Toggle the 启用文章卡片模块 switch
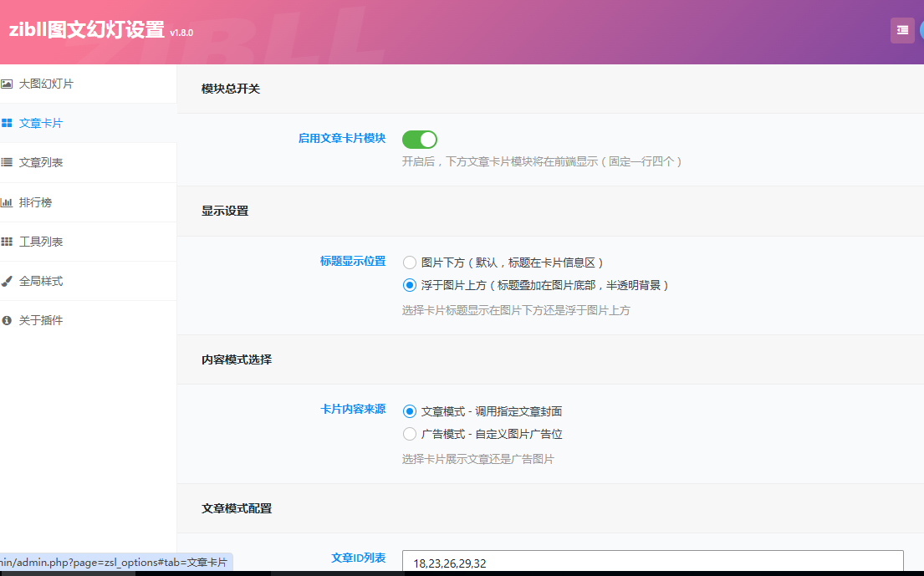The image size is (924, 576). [420, 140]
